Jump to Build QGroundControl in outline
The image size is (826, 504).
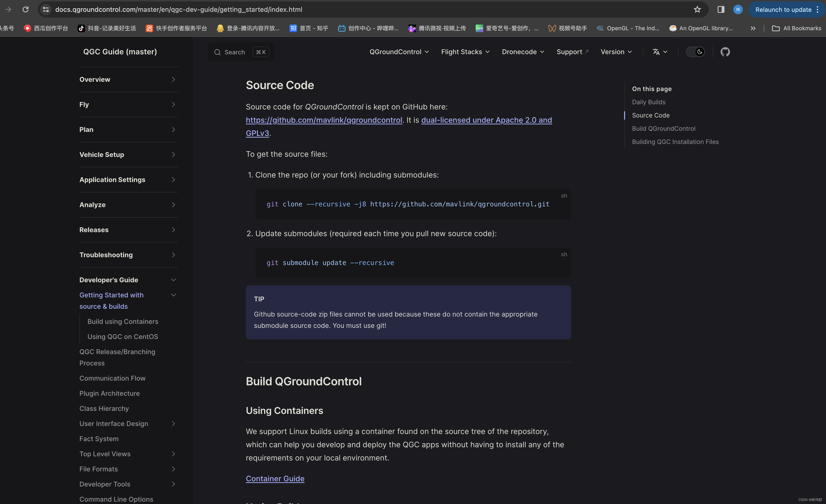(663, 128)
